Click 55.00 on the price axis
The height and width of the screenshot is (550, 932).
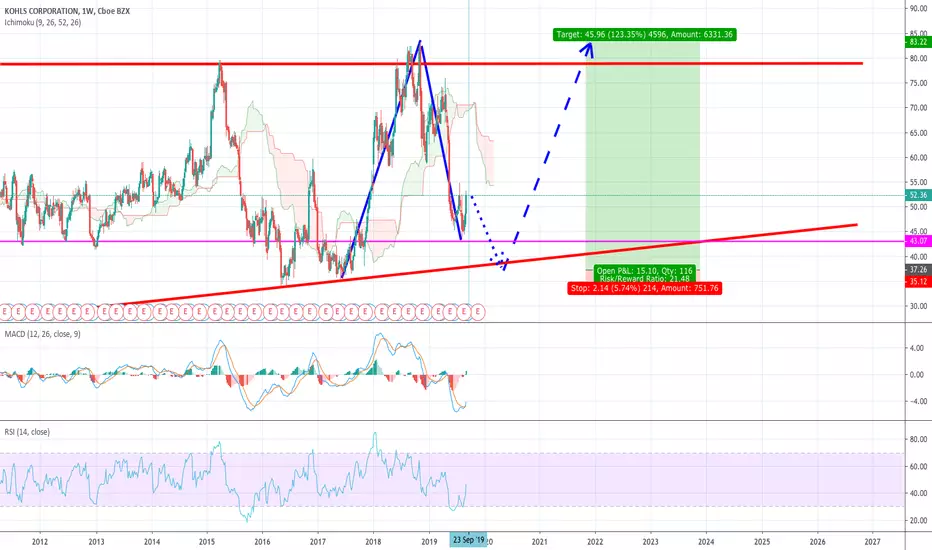tap(918, 183)
